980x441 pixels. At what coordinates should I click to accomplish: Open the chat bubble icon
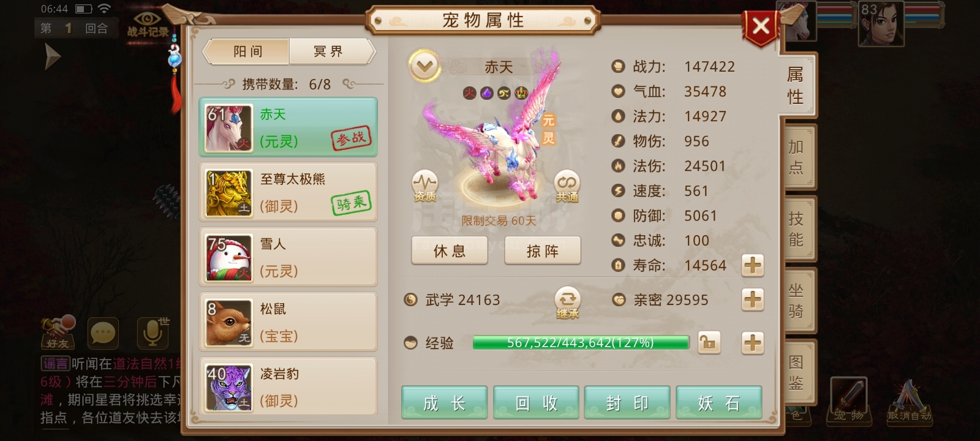(x=103, y=334)
